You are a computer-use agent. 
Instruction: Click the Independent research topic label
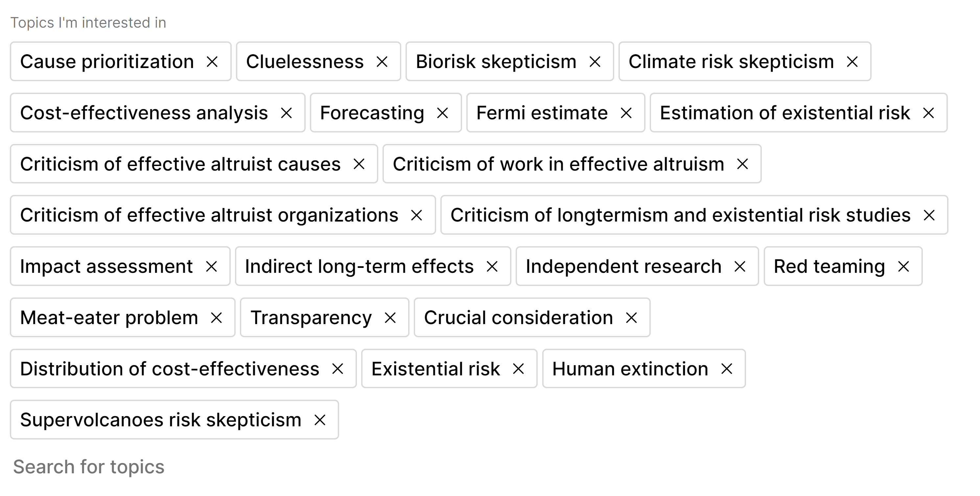623,267
